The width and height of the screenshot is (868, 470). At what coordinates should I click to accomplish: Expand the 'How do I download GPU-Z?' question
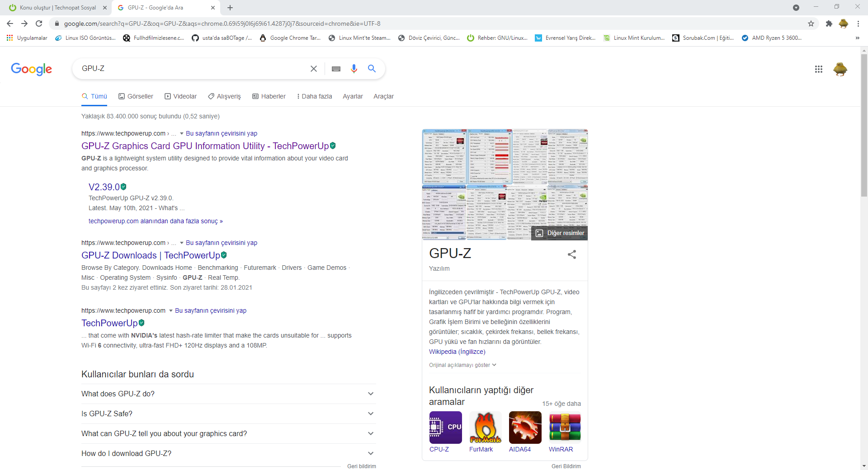click(229, 453)
